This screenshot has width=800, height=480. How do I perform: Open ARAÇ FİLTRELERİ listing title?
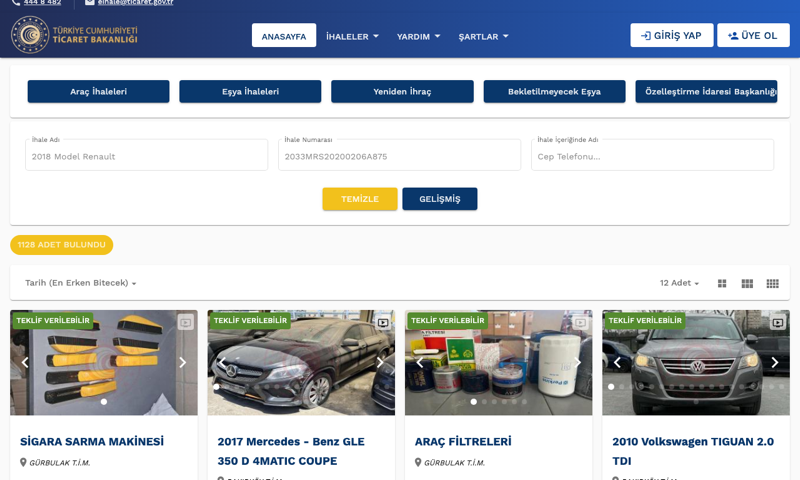(x=463, y=442)
